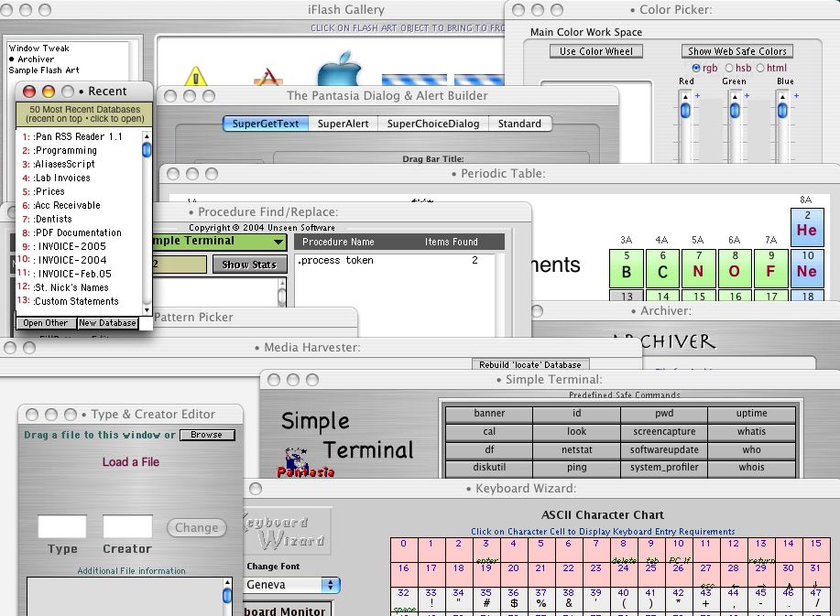Click ASCII chart cell 0
Image resolution: width=840 pixels, height=616 pixels.
[404, 549]
